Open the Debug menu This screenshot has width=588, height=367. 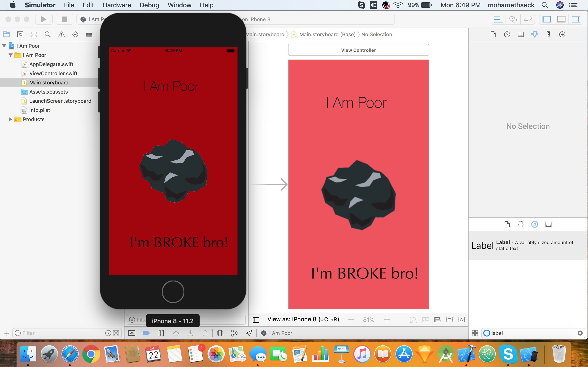coord(149,5)
